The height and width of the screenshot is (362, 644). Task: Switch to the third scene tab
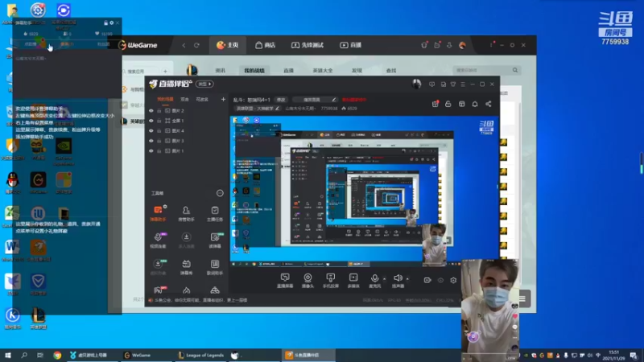(x=202, y=99)
